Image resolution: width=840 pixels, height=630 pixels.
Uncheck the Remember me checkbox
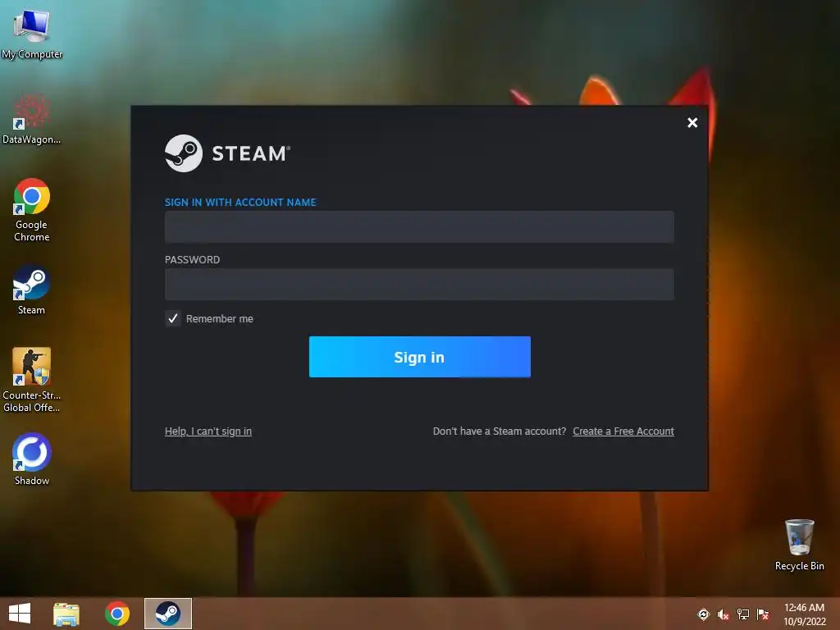point(172,319)
